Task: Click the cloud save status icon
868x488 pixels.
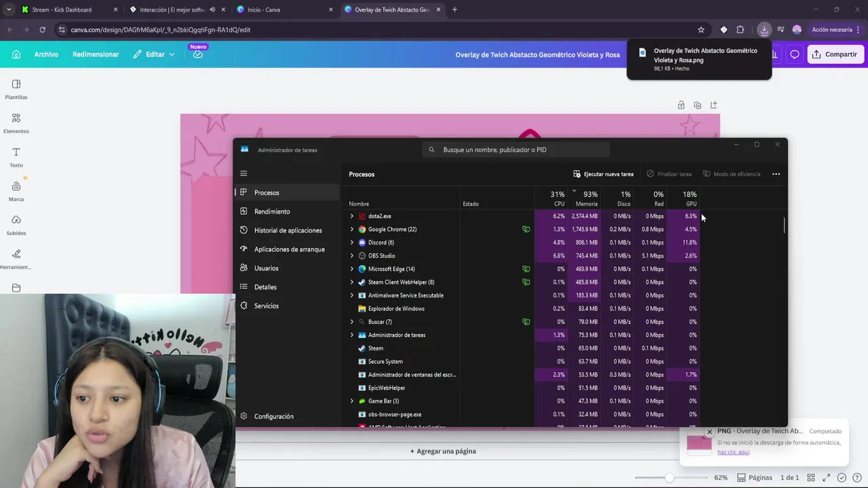Action: [198, 54]
